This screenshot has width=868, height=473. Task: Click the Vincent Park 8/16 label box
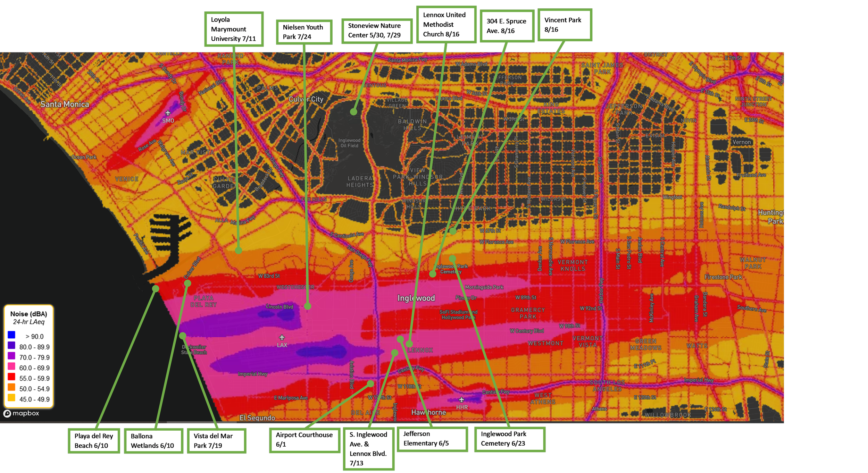[565, 25]
